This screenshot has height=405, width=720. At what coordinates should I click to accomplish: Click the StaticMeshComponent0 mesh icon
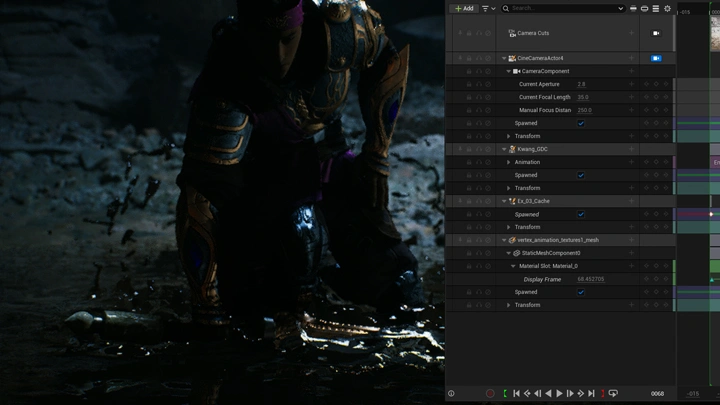(517, 253)
